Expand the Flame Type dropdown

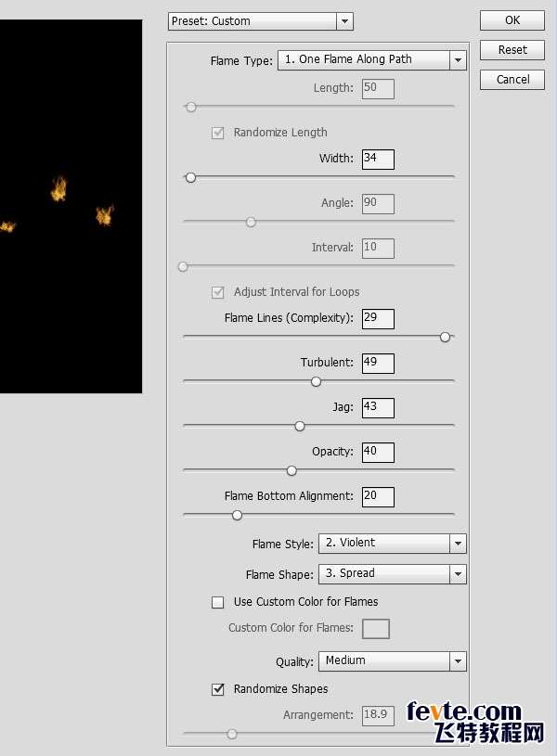point(371,59)
